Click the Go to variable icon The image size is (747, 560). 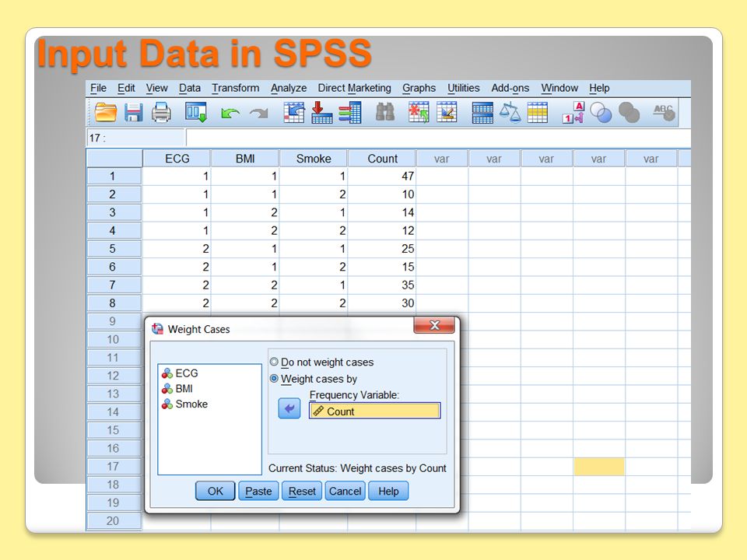[x=321, y=113]
